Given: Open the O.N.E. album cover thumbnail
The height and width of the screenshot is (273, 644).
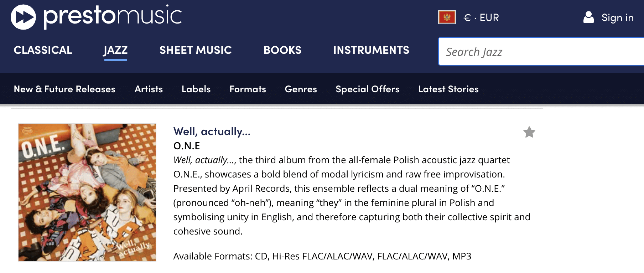Looking at the screenshot, I should click(x=87, y=192).
